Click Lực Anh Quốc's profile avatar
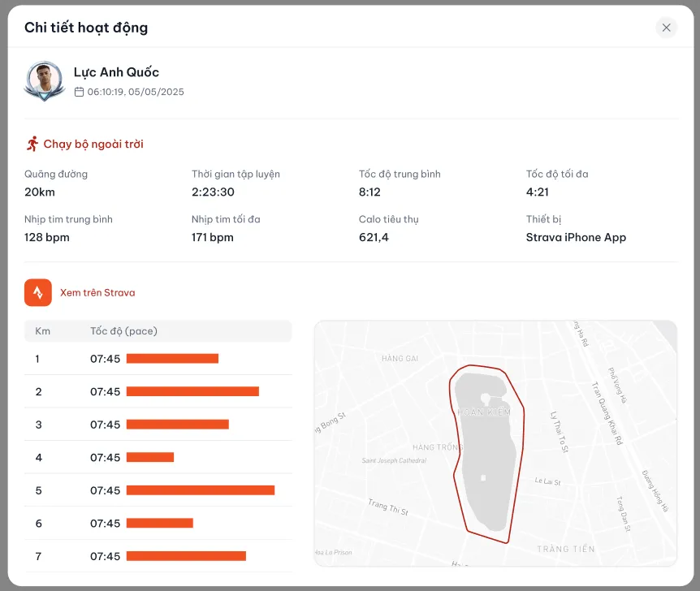Screen dimensions: 700x591 (44, 81)
